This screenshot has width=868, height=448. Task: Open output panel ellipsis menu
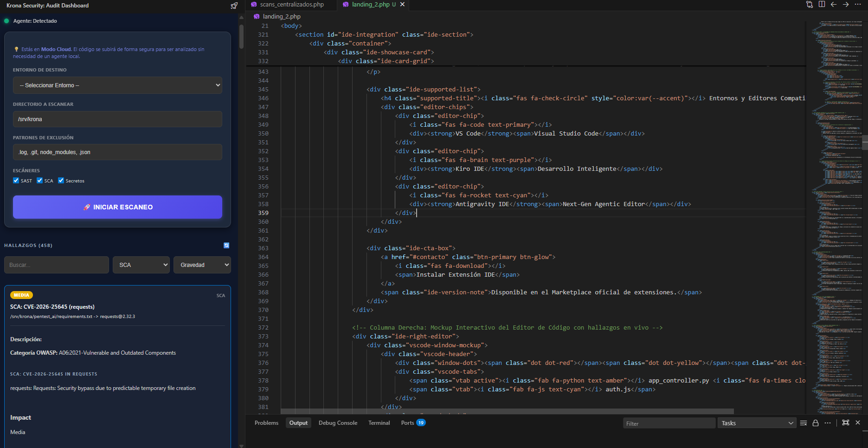pyautogui.click(x=828, y=423)
